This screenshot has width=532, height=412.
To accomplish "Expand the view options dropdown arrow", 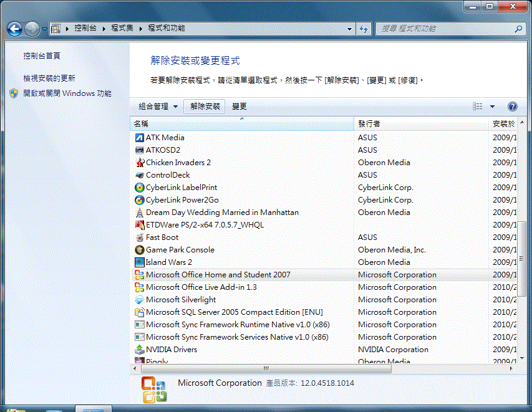I will [x=492, y=107].
